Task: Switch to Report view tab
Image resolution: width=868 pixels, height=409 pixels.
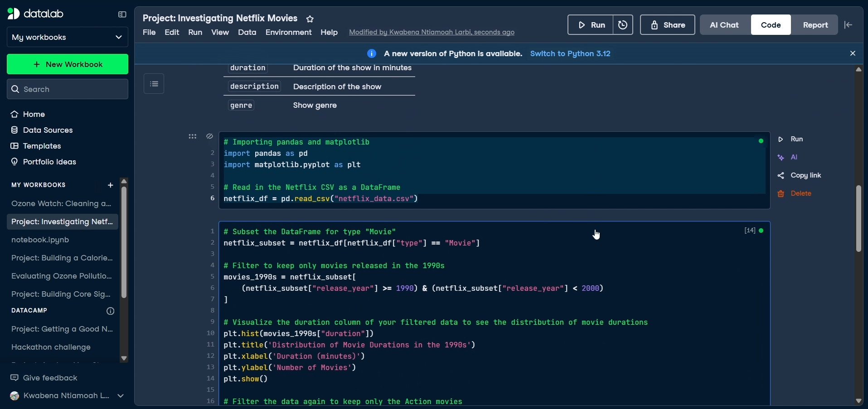Action: [815, 25]
